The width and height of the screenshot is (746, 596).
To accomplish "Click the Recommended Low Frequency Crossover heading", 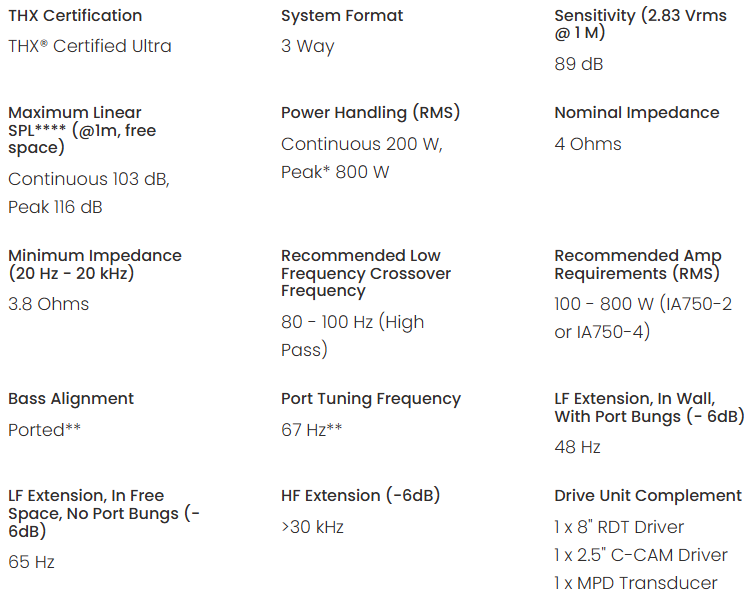I will [366, 273].
